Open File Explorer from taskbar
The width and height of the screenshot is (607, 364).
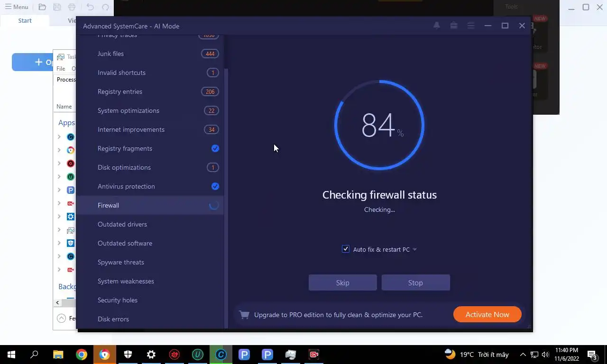(58, 355)
